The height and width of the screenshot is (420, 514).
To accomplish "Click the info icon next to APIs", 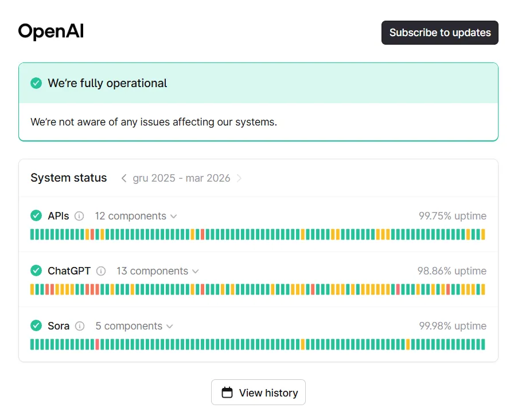I will coord(79,216).
